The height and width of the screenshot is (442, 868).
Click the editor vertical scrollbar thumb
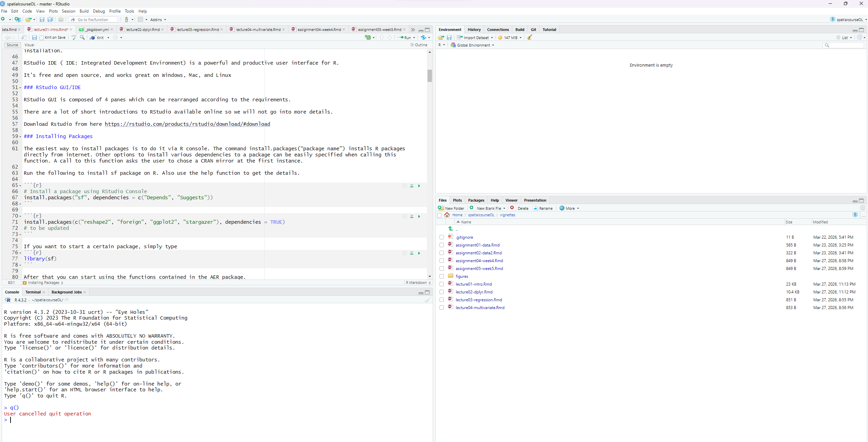pyautogui.click(x=430, y=75)
